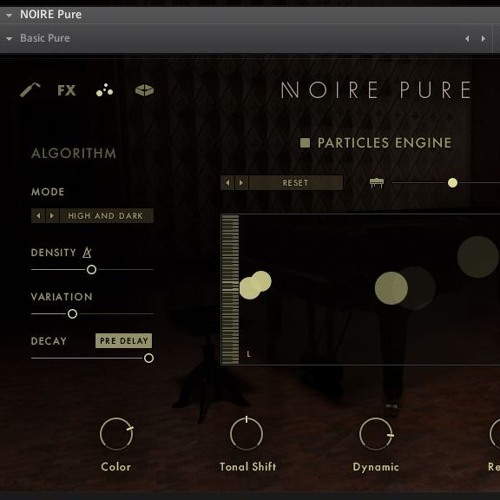Step to previous particles preset beside Reset
Viewport: 500px width, 500px height.
[x=228, y=183]
